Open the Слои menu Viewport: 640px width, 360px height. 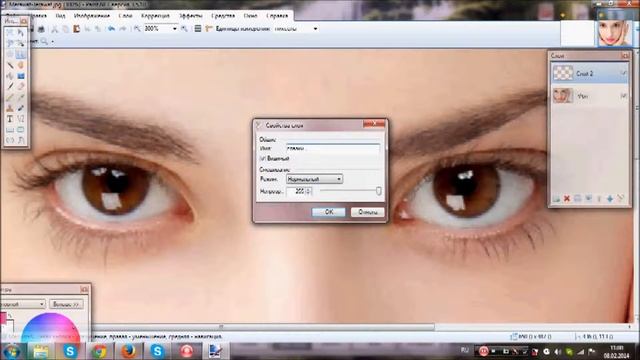coord(125,16)
